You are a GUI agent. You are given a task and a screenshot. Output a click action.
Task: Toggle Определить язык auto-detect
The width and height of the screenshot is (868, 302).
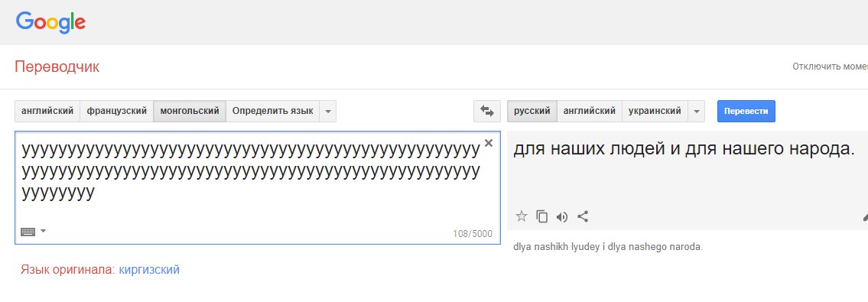pyautogui.click(x=273, y=111)
